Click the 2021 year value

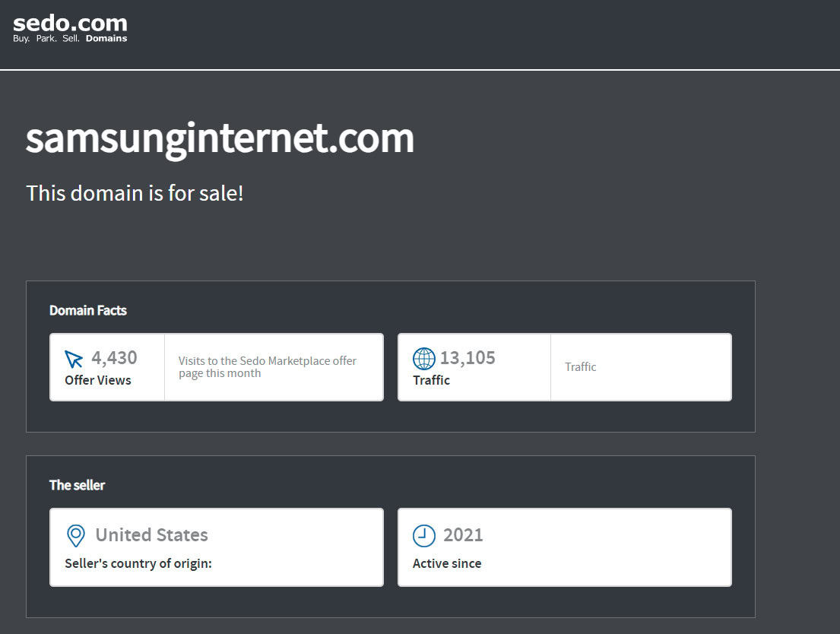coord(463,535)
